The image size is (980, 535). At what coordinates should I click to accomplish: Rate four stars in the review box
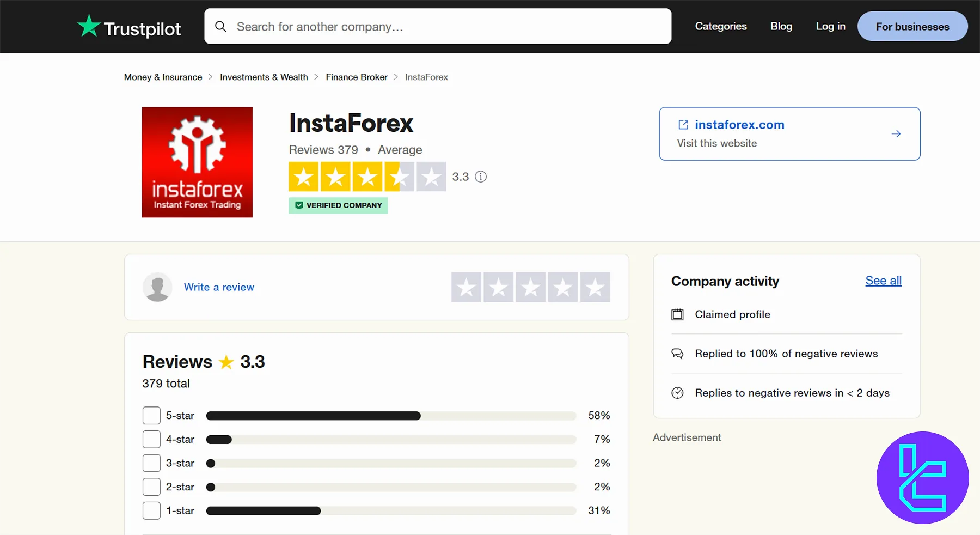click(x=563, y=287)
